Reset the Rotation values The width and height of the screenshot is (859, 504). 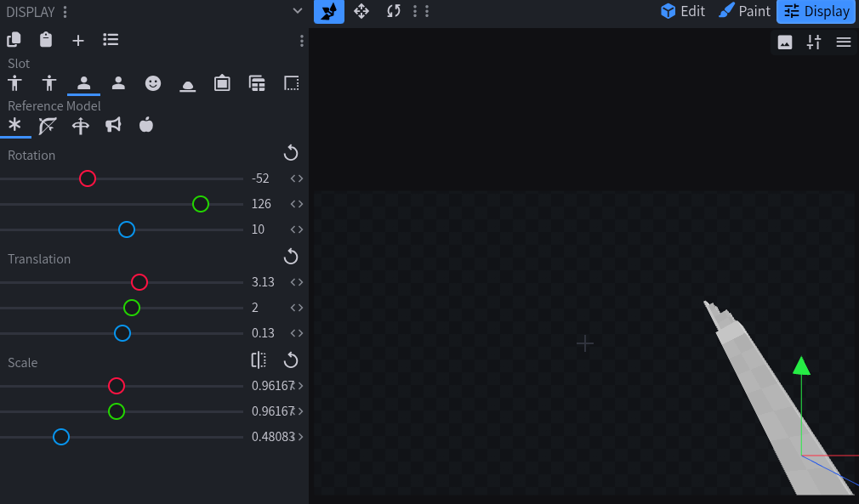pyautogui.click(x=291, y=153)
